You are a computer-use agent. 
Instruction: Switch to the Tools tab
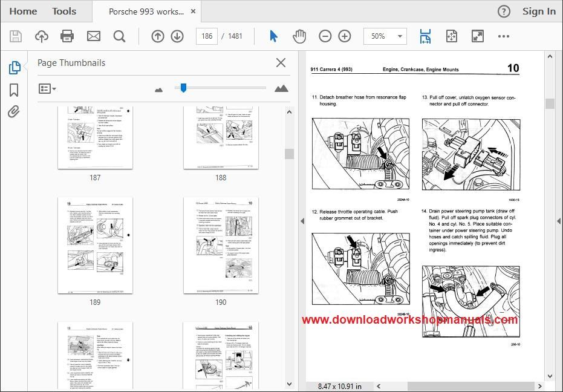[64, 11]
